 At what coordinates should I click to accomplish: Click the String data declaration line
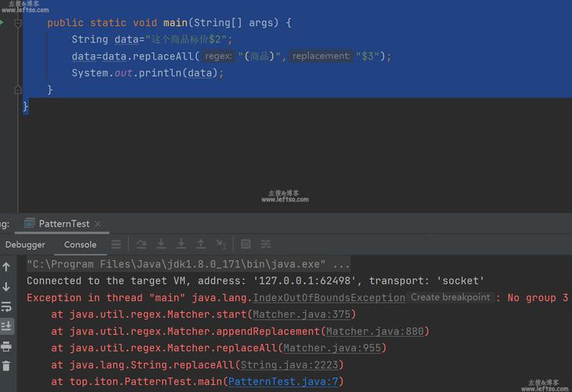(151, 39)
